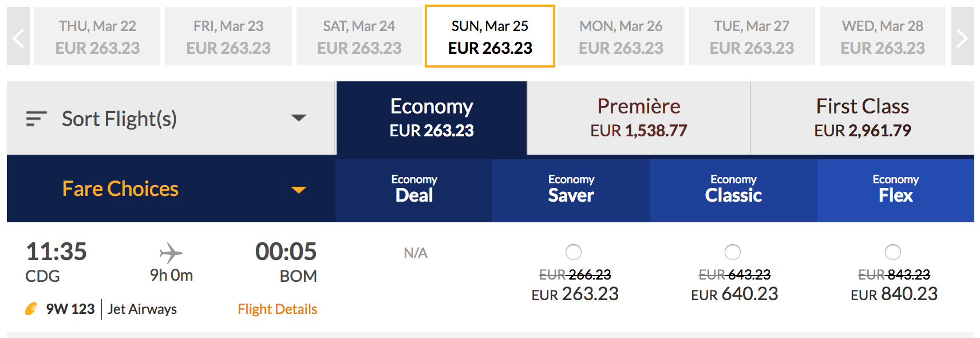Screen dimensions: 980x338
Task: Open the Flight Details link
Action: click(277, 309)
